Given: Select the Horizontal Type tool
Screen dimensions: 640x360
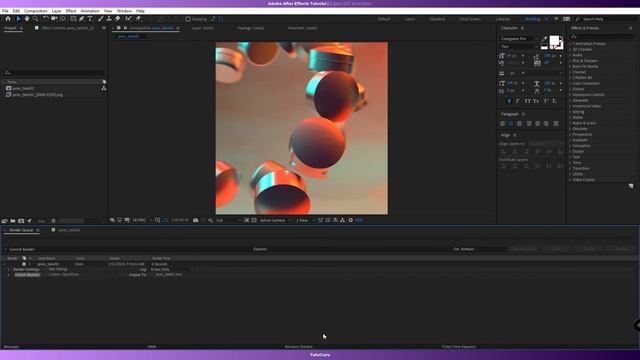Looking at the screenshot, I should tap(90, 19).
